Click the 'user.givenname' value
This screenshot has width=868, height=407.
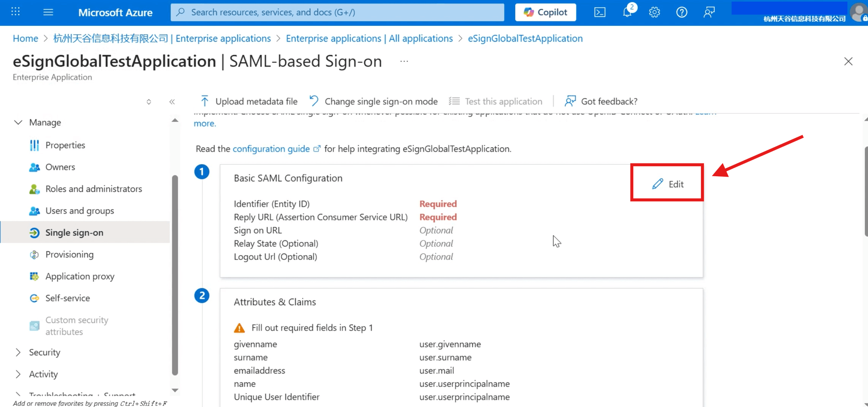[450, 344]
